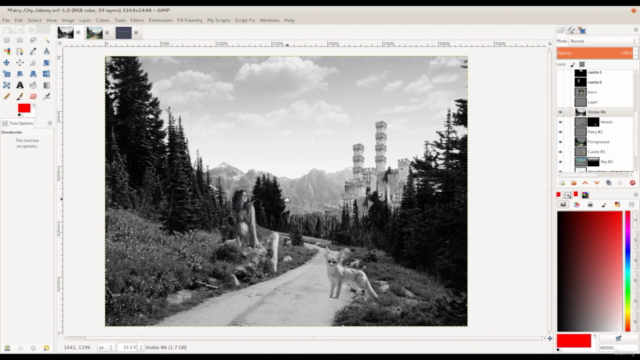Hide the Visible #6 layer
The width and height of the screenshot is (640, 360).
[560, 112]
